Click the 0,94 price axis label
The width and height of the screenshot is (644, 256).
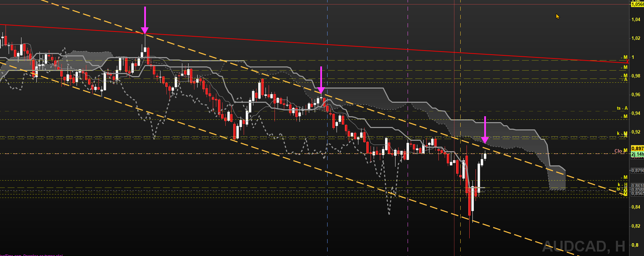636,113
